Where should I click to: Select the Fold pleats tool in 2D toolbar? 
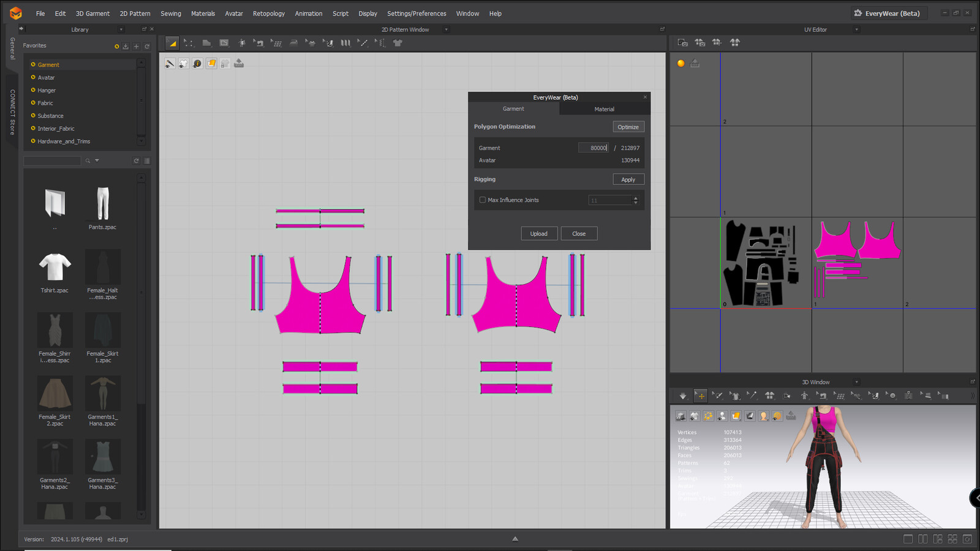pos(345,43)
